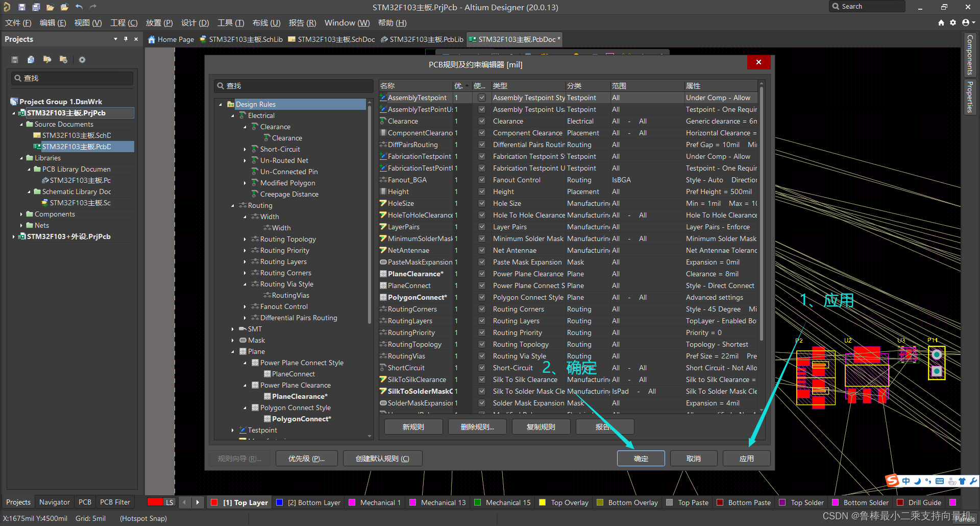
Task: Switch to the Home Page tab
Action: coord(171,39)
